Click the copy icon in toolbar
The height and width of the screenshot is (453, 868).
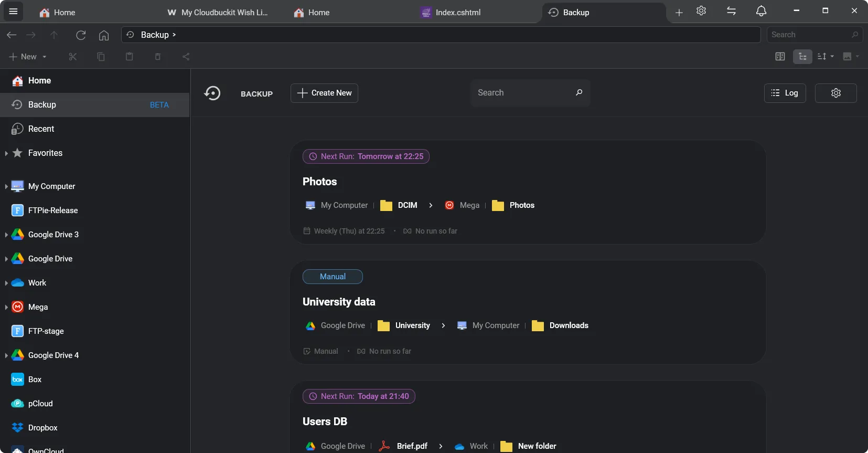tap(101, 56)
